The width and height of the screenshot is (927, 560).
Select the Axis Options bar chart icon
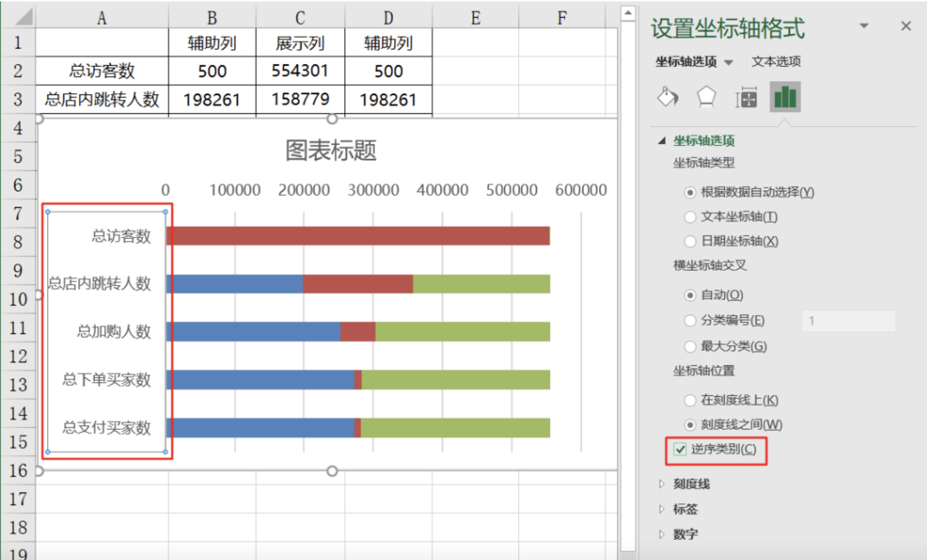[x=785, y=97]
